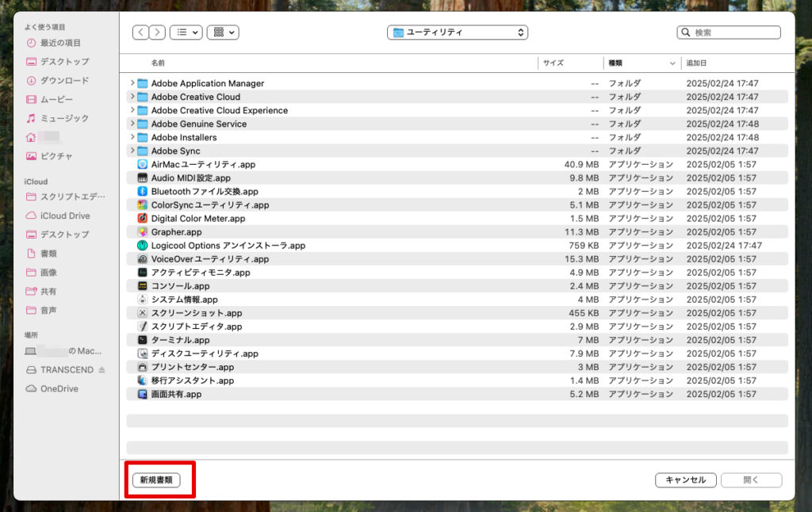The width and height of the screenshot is (812, 512).
Task: Select the TRANSCEND volume in sidebar
Action: click(61, 369)
